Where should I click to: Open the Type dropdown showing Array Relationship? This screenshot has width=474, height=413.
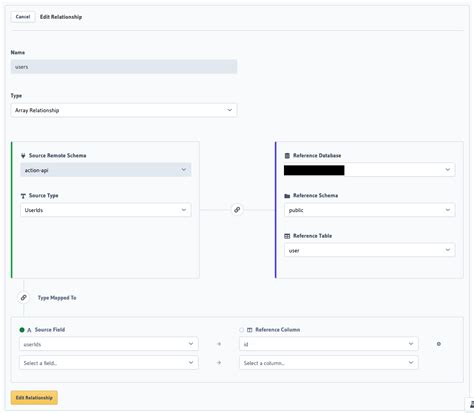124,110
